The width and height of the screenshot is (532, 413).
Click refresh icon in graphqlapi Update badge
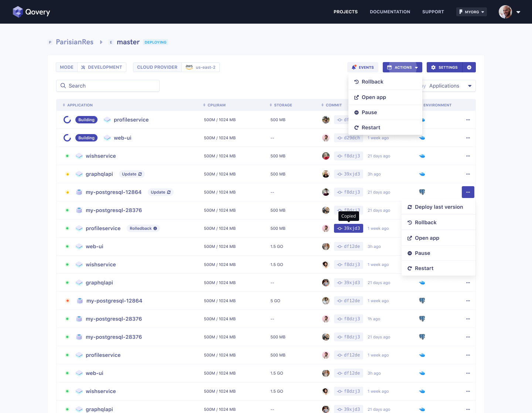coord(140,174)
